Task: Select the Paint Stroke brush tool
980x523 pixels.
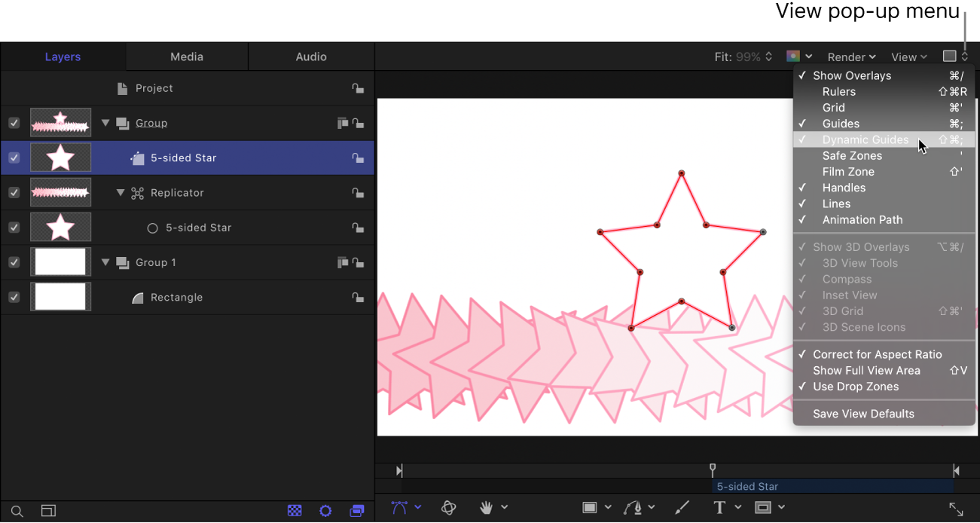Action: coord(682,508)
